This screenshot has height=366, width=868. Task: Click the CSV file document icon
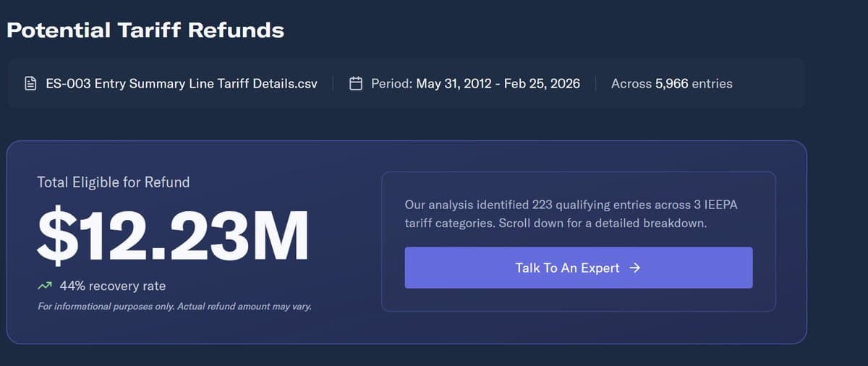tap(30, 84)
